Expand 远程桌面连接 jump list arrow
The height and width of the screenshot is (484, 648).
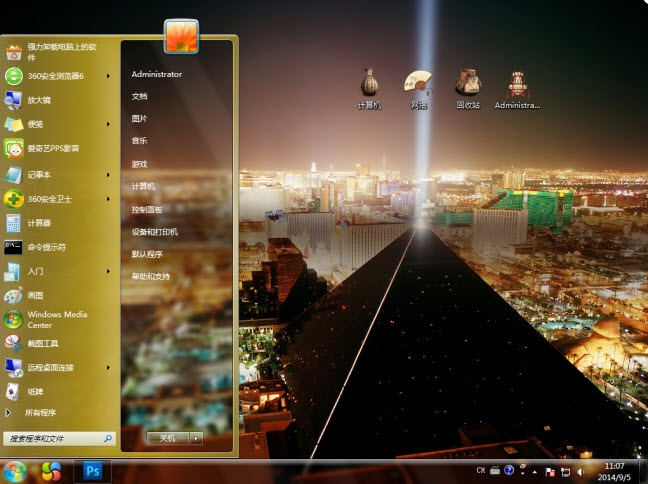[108, 367]
